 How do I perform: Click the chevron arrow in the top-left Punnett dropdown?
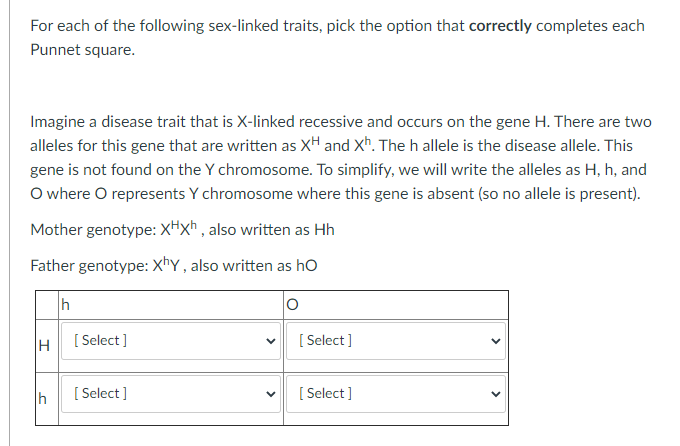click(x=271, y=341)
